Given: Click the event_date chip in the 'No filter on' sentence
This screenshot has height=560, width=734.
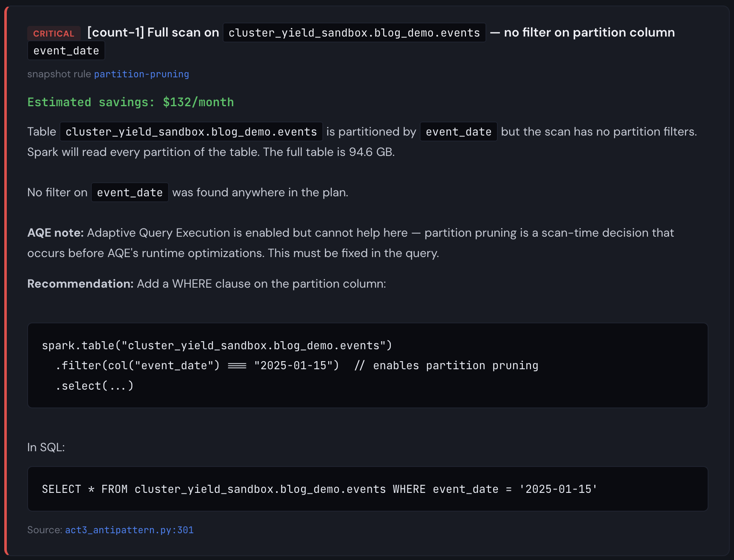Looking at the screenshot, I should click(130, 192).
